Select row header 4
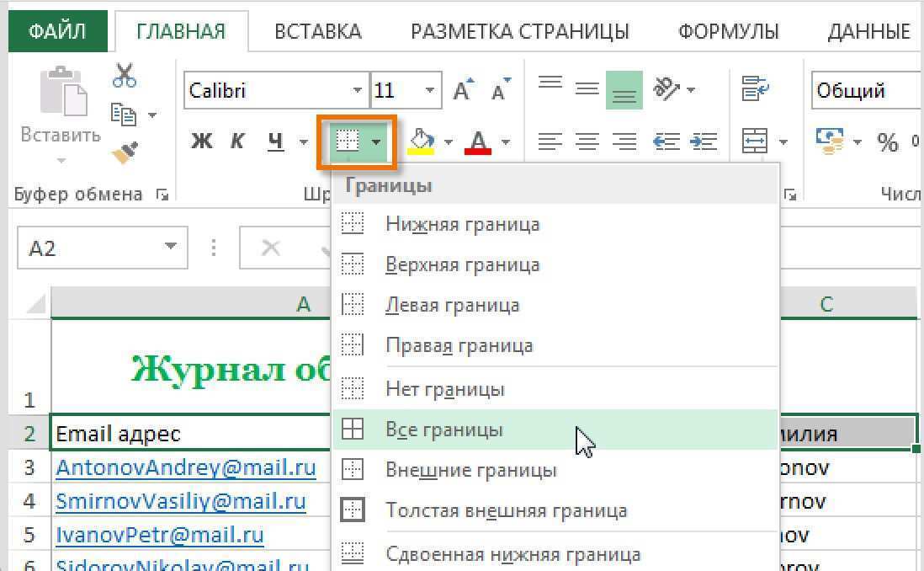The image size is (924, 571). 29,501
